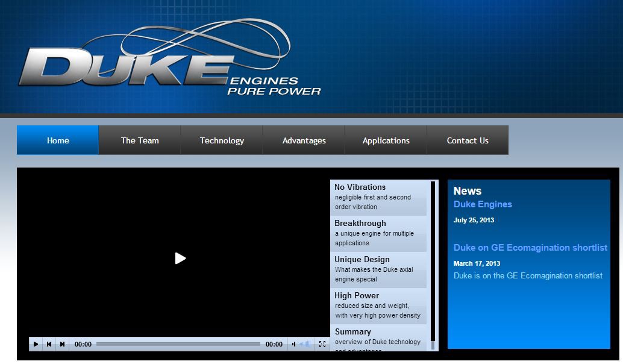Click the large play icon in video center
This screenshot has height=364, width=623.
[180, 258]
